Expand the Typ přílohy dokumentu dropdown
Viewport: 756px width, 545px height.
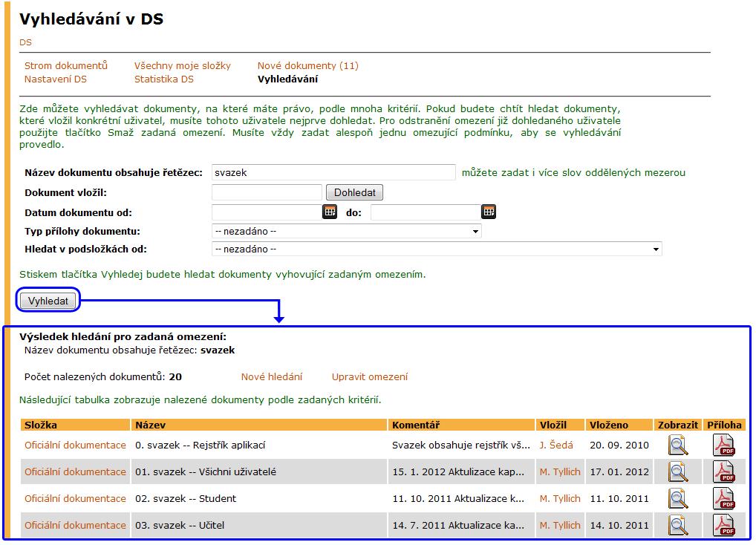(x=346, y=232)
